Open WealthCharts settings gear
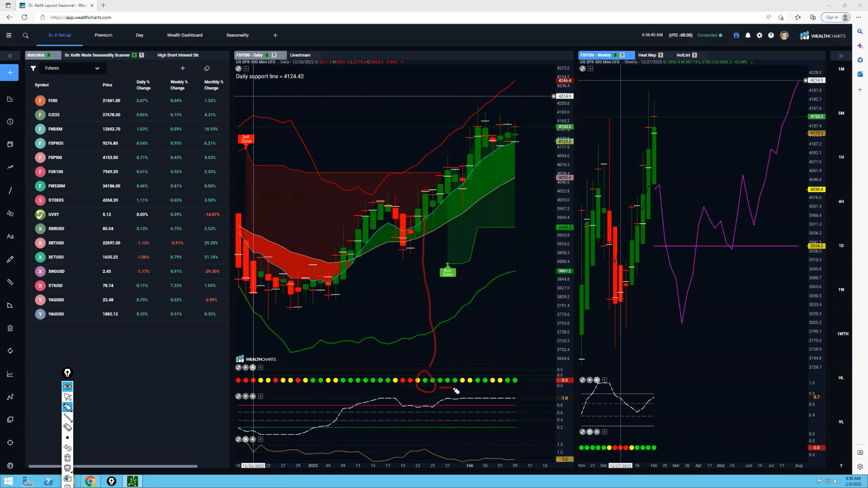Image resolution: width=868 pixels, height=488 pixels. click(x=759, y=35)
